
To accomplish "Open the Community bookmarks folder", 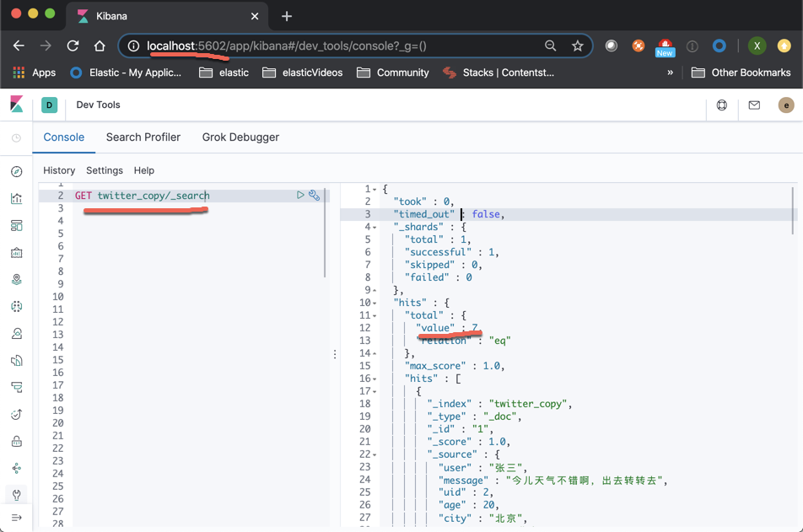I will pyautogui.click(x=393, y=73).
